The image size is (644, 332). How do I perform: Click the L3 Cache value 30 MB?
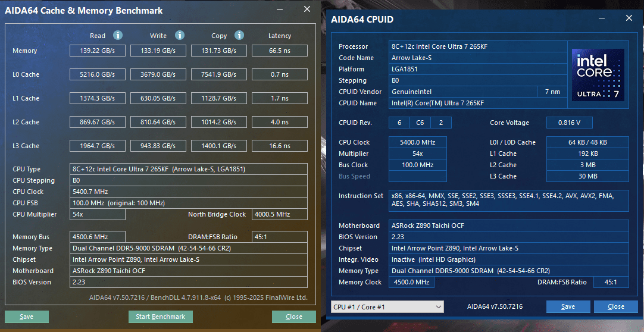click(x=587, y=176)
